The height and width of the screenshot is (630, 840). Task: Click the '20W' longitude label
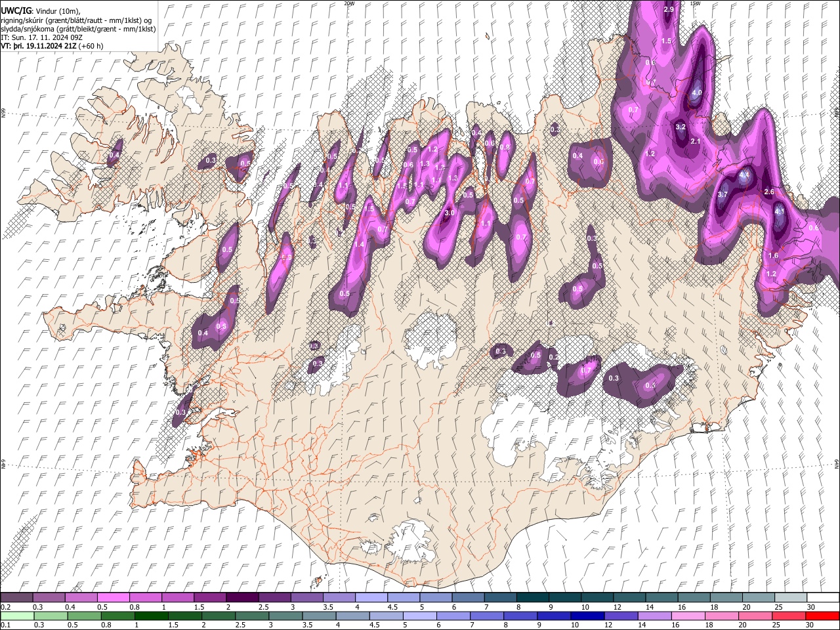pyautogui.click(x=349, y=3)
